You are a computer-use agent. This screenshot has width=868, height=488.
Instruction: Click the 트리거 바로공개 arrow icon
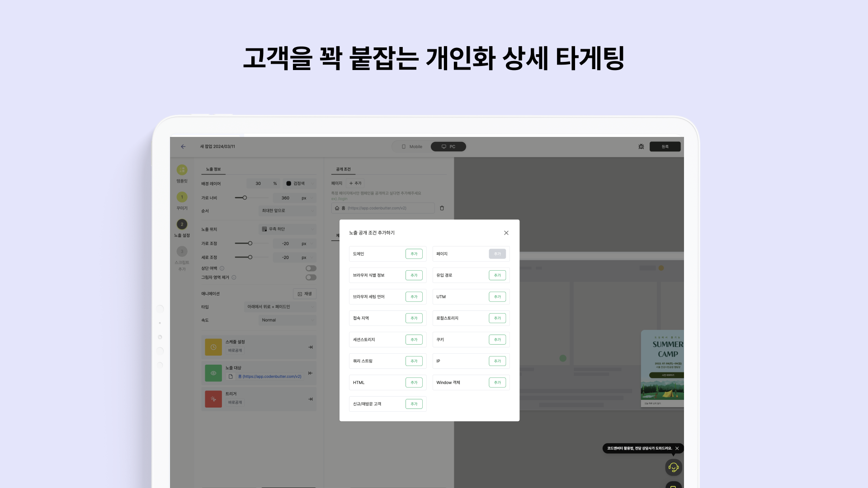pos(310,399)
